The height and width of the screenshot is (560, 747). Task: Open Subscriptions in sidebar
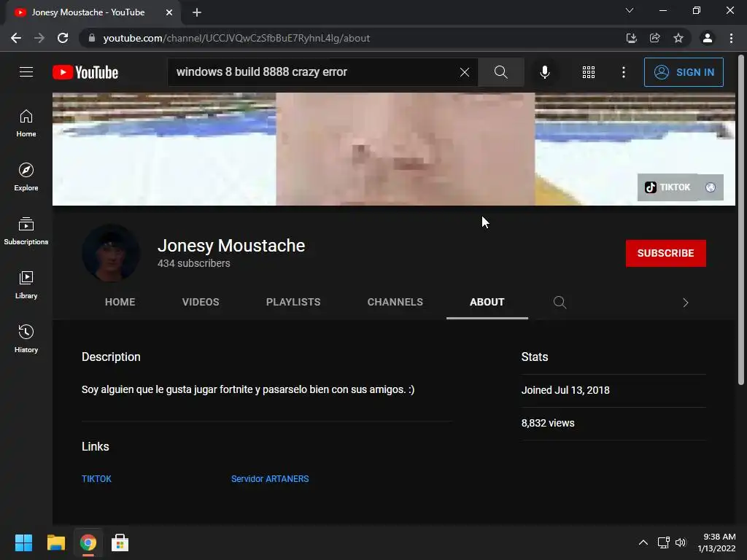(26, 231)
